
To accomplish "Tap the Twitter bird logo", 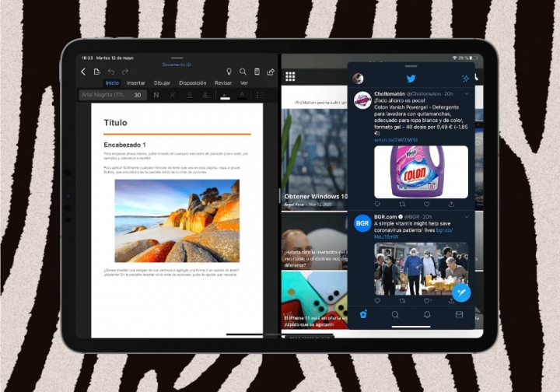I will point(411,79).
